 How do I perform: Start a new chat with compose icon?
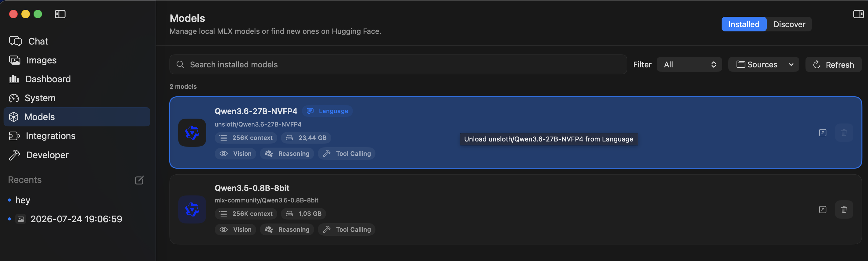[139, 180]
